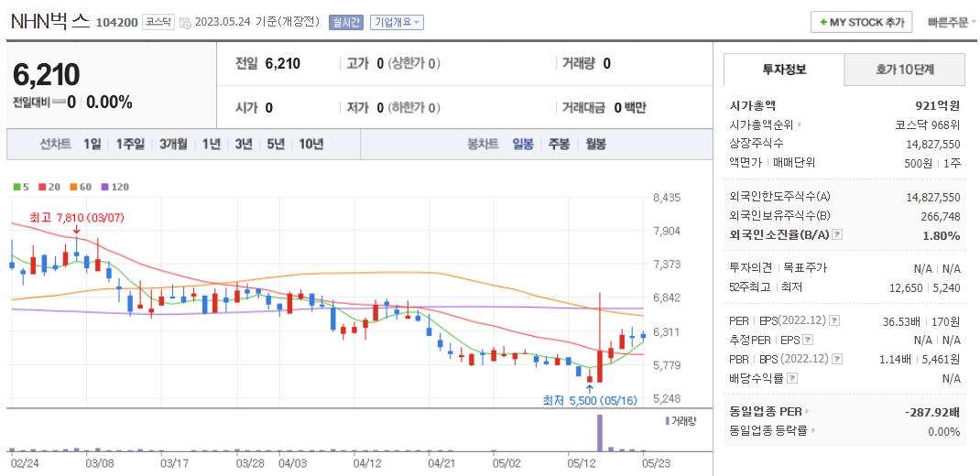Click the 시가총액 value 921억원
Viewport: 980px width, 476px height.
(938, 105)
